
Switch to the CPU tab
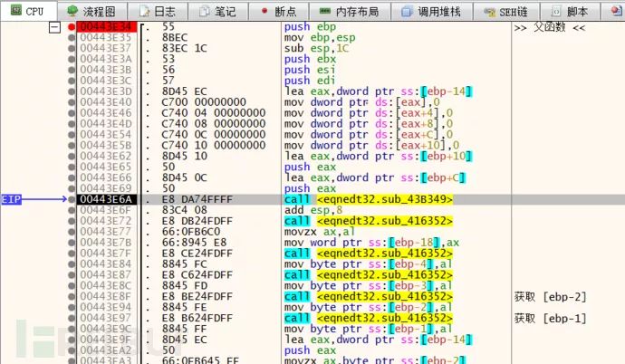point(29,11)
